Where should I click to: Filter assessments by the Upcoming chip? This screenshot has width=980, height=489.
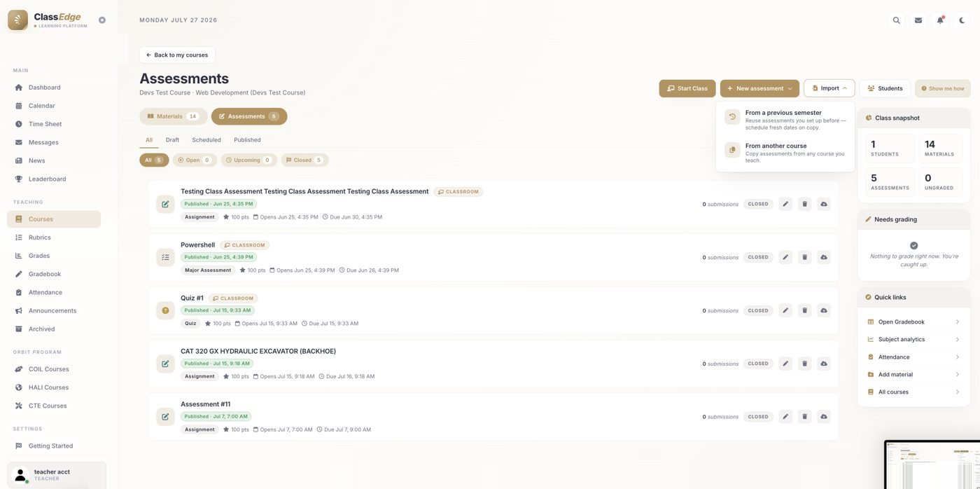tap(249, 160)
